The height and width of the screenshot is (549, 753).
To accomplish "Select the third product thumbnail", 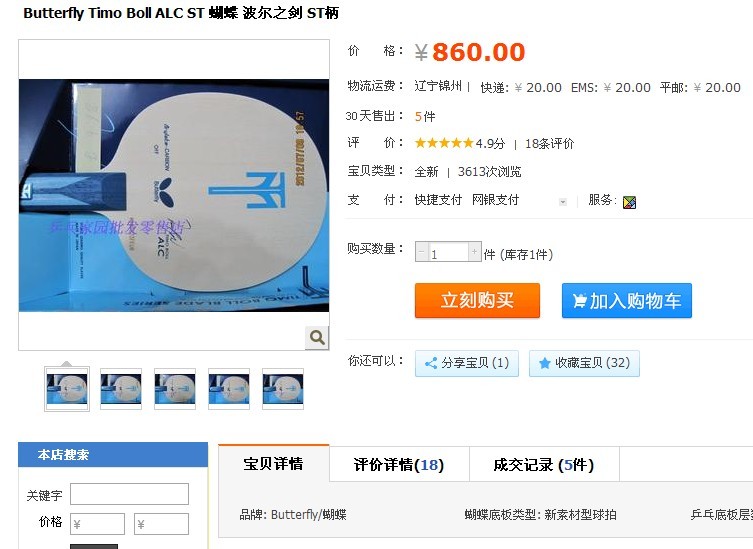I will click(175, 389).
